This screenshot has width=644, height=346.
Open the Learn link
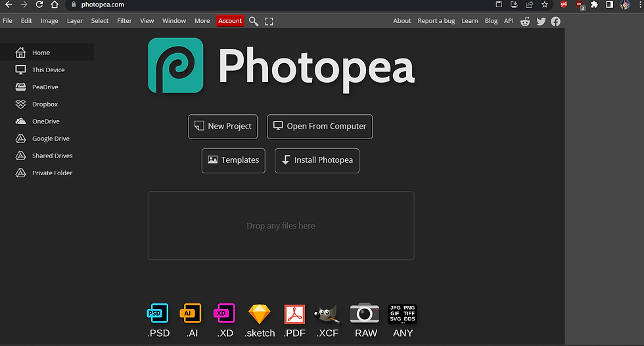[x=469, y=21]
